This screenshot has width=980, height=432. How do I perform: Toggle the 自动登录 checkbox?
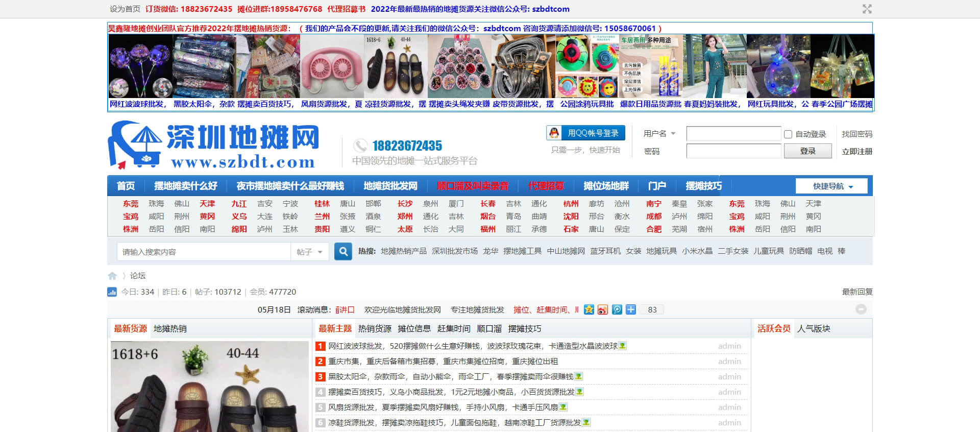[788, 134]
